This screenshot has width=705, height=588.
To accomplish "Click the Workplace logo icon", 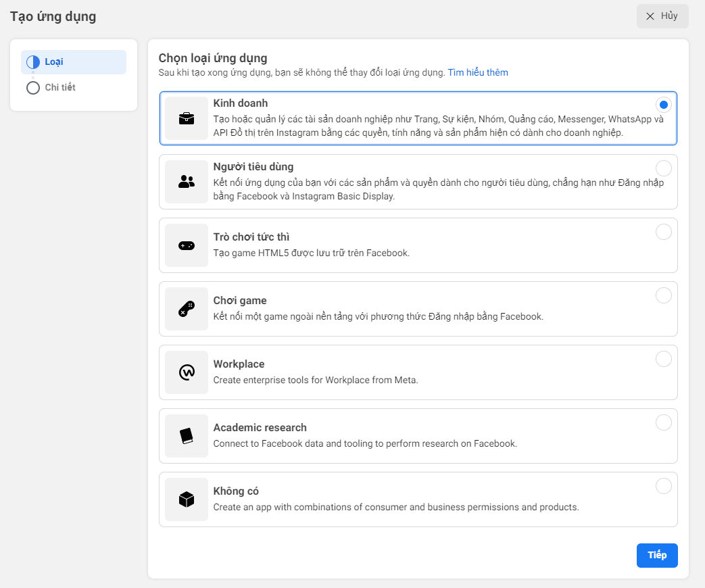I will click(x=187, y=372).
